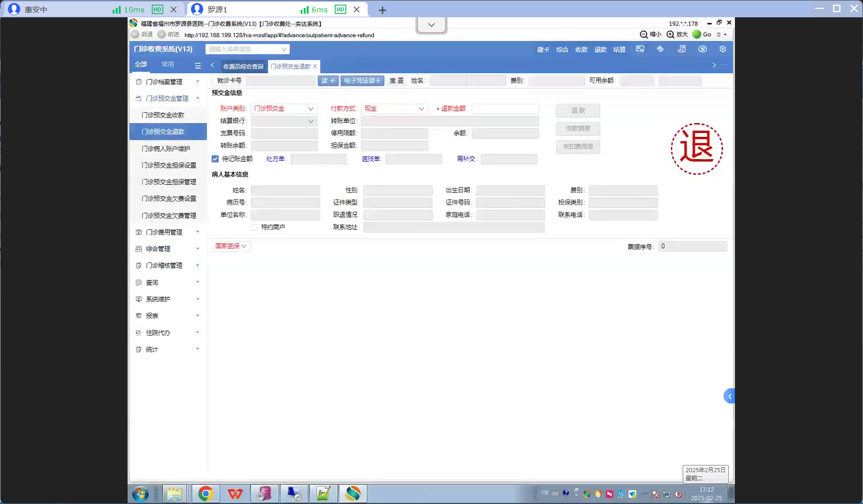
Task: Click the hand-pointer icon in the header
Action: click(660, 49)
